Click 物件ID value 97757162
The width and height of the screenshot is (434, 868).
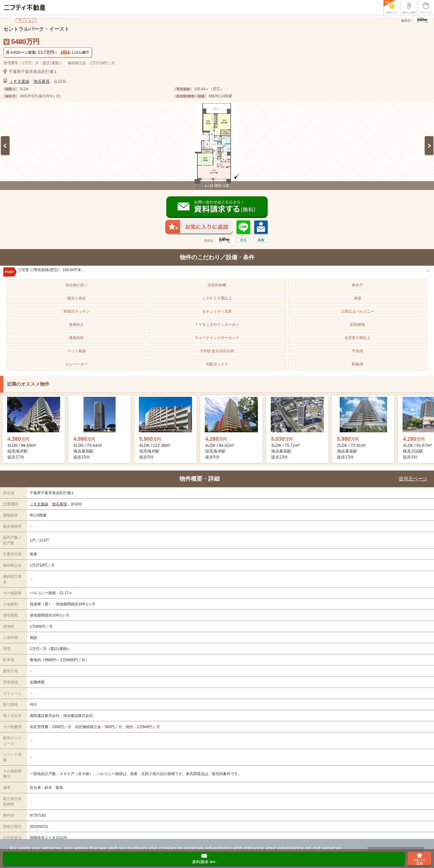click(38, 815)
